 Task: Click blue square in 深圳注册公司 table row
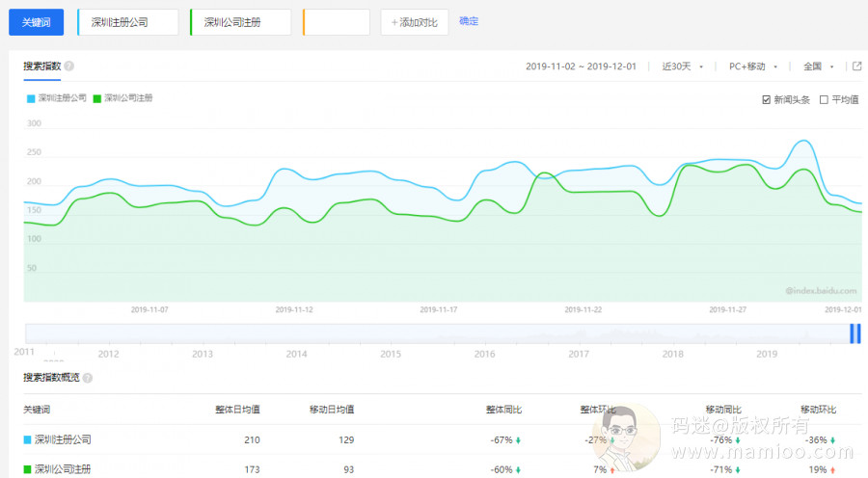[x=27, y=440]
